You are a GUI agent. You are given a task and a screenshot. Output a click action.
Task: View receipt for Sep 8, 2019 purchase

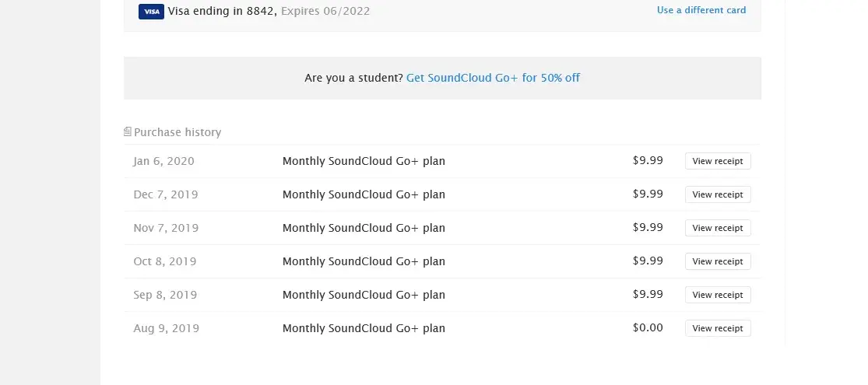(x=718, y=295)
